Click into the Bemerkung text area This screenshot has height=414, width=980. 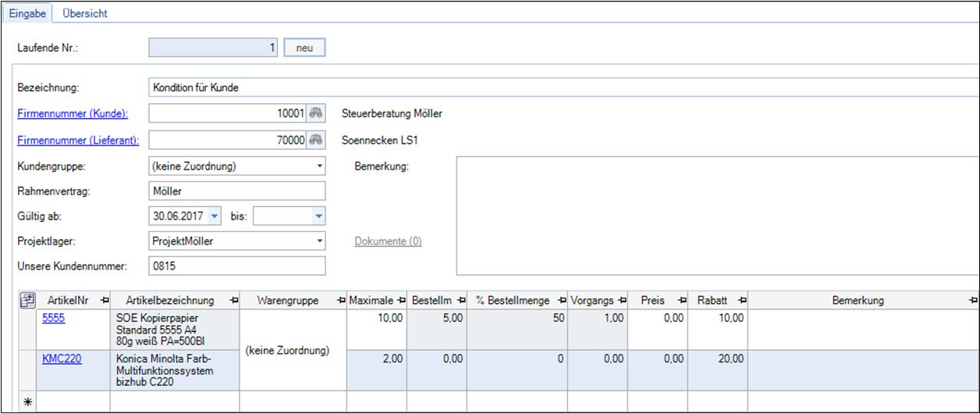tap(716, 216)
